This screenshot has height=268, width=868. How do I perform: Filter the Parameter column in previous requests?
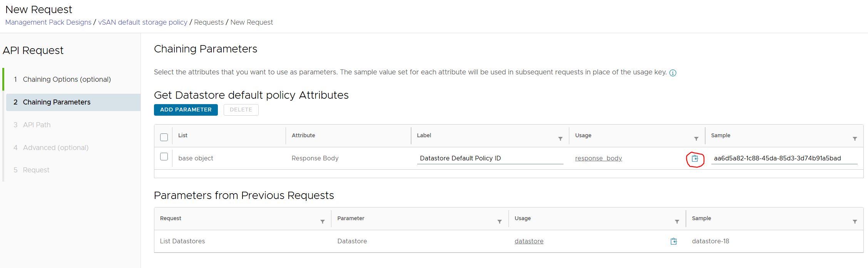(499, 222)
